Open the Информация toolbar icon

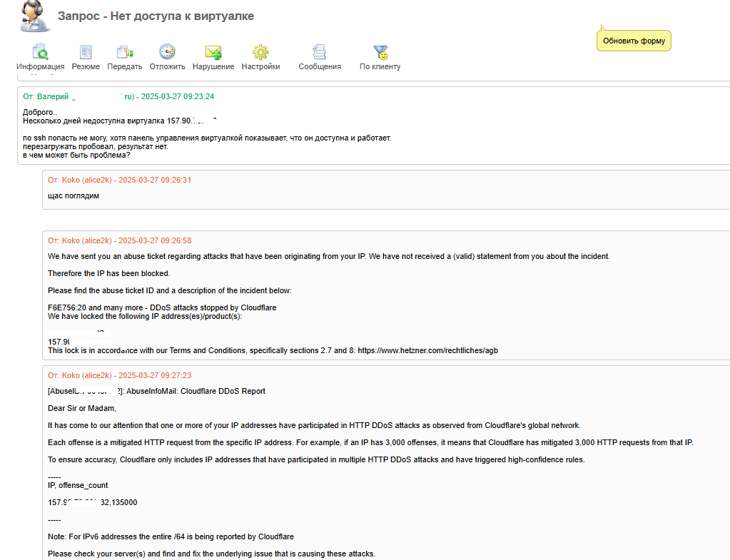pyautogui.click(x=40, y=52)
